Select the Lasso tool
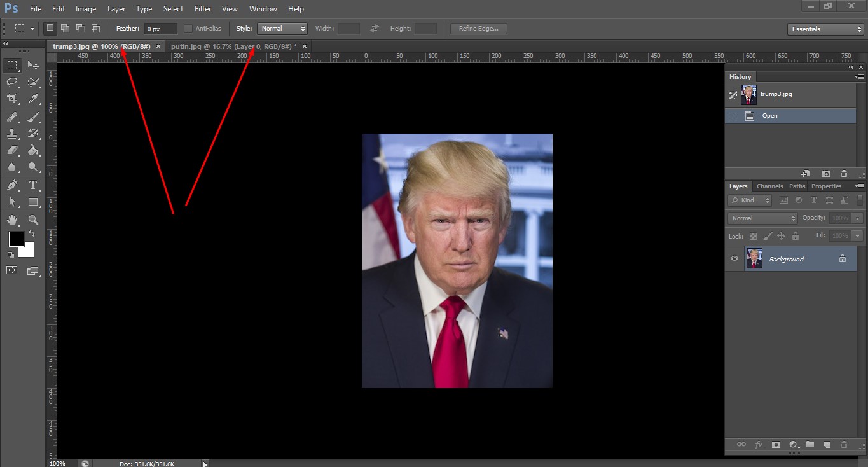 click(13, 81)
